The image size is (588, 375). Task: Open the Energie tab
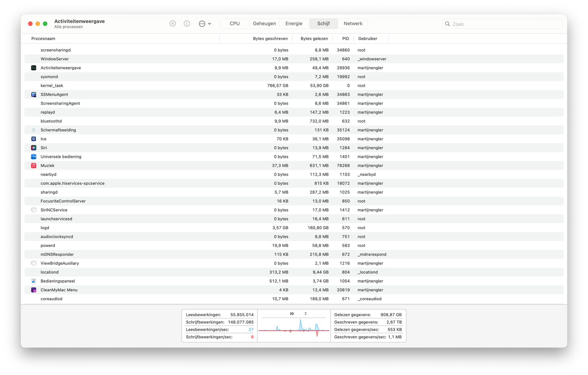(x=294, y=24)
